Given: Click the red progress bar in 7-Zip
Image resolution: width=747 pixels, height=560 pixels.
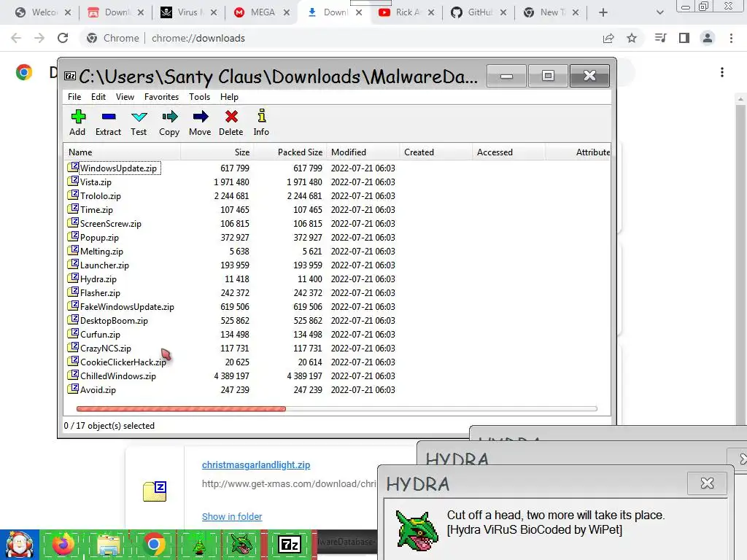Looking at the screenshot, I should [181, 408].
